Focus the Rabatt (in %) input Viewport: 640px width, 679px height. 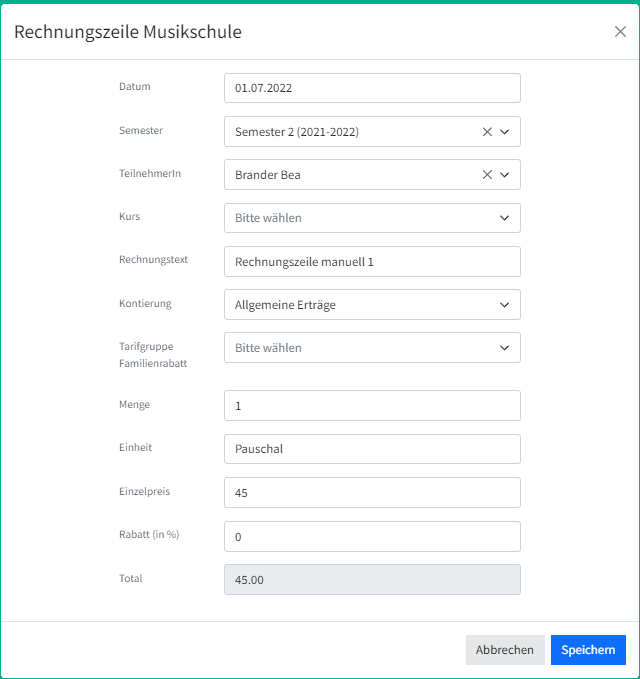point(372,537)
